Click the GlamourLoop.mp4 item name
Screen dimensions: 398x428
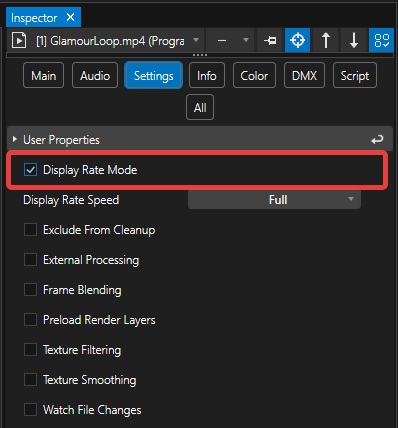(x=110, y=41)
